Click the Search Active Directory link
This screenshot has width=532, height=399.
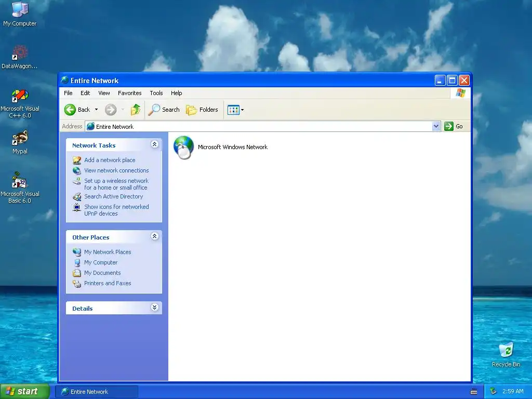(x=114, y=196)
